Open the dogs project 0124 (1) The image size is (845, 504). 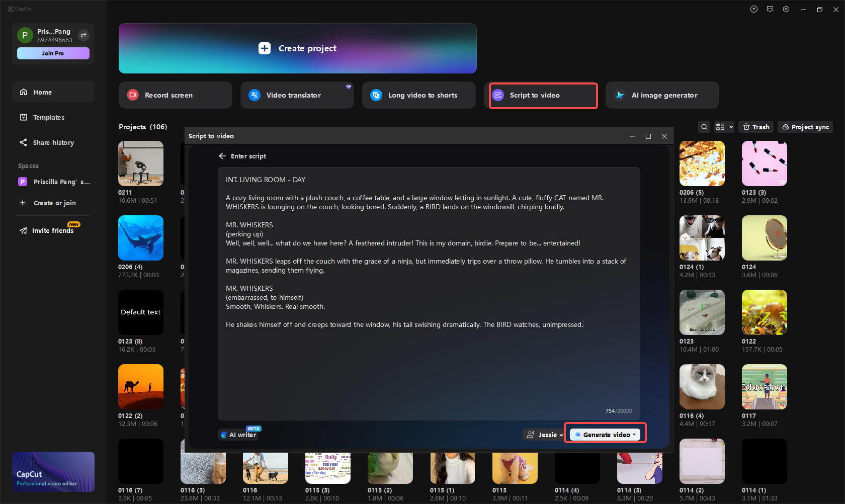point(702,238)
